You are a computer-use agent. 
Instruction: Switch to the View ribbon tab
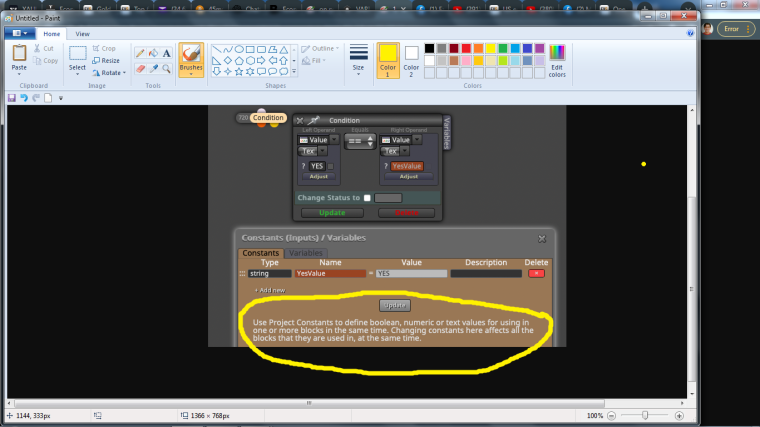pyautogui.click(x=82, y=34)
